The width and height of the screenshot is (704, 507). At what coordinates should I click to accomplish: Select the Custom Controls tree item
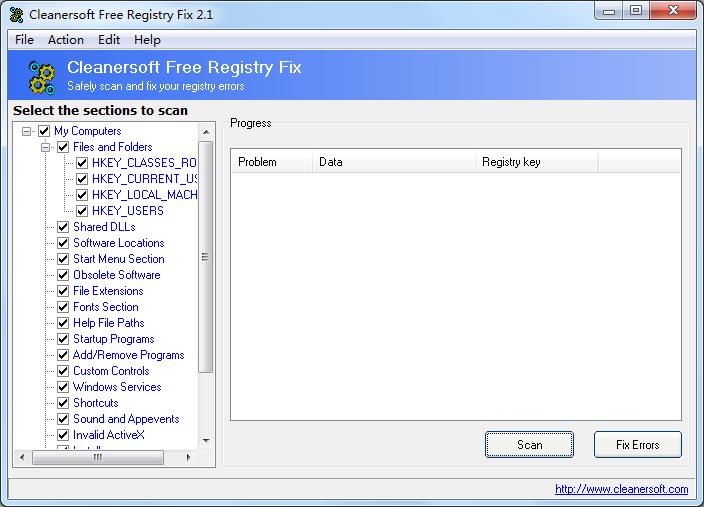(111, 371)
